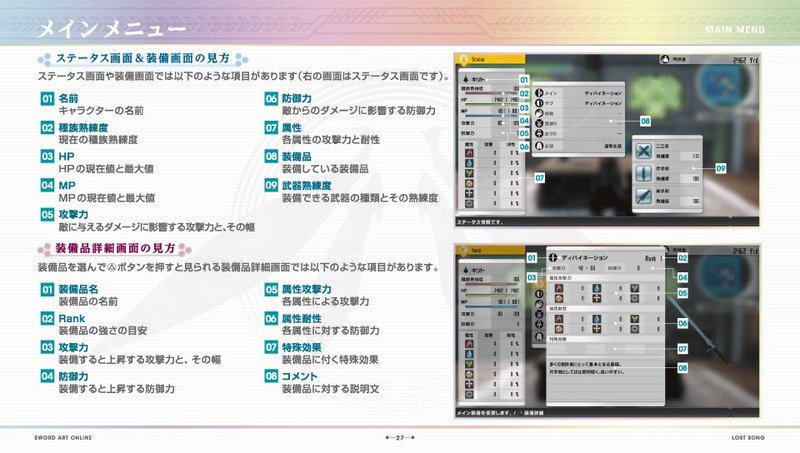Click the '装備品名' list item title
Screen dimensions: 800x453
click(78, 289)
